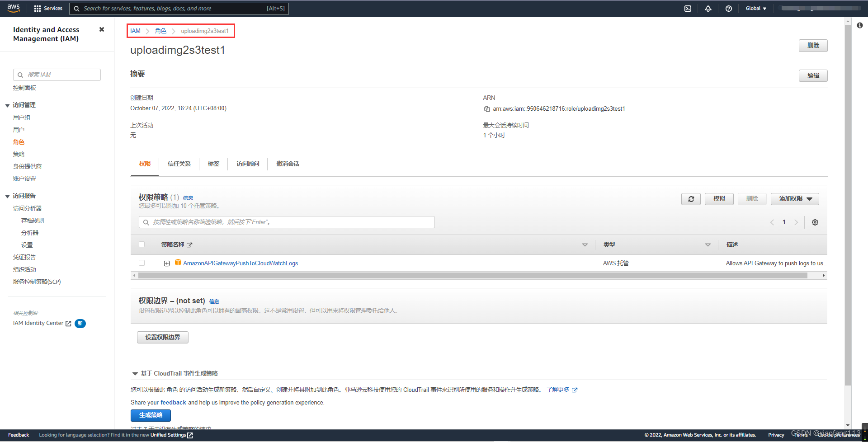Image resolution: width=868 pixels, height=442 pixels.
Task: Focus the policy filter input field
Action: [x=287, y=222]
